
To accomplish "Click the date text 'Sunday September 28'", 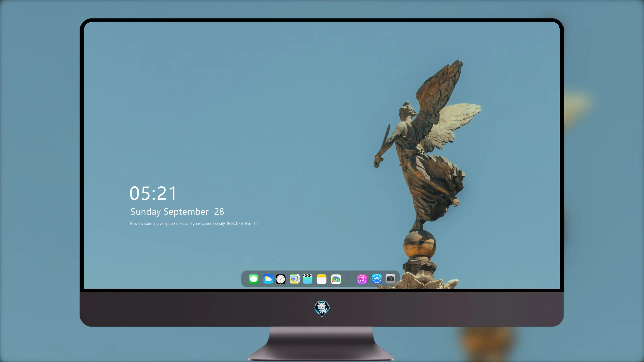I will tap(177, 212).
